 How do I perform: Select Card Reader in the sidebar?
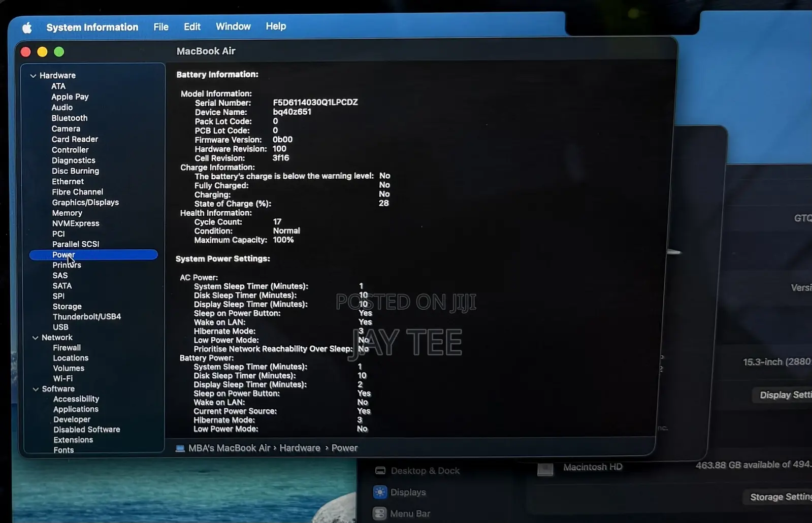[75, 139]
